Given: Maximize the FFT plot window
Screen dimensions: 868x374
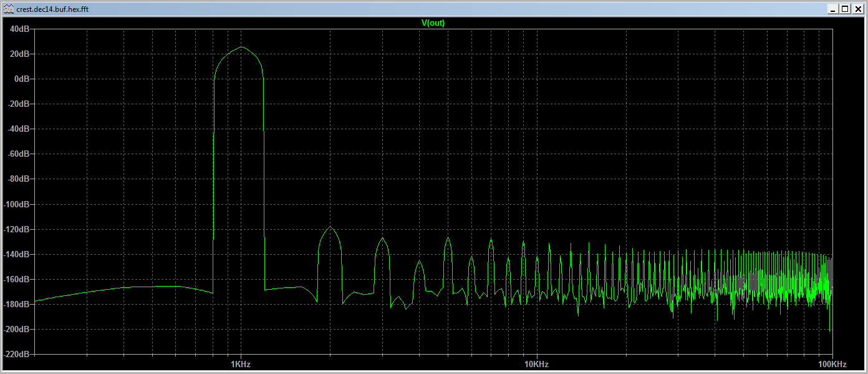Looking at the screenshot, I should coord(844,9).
